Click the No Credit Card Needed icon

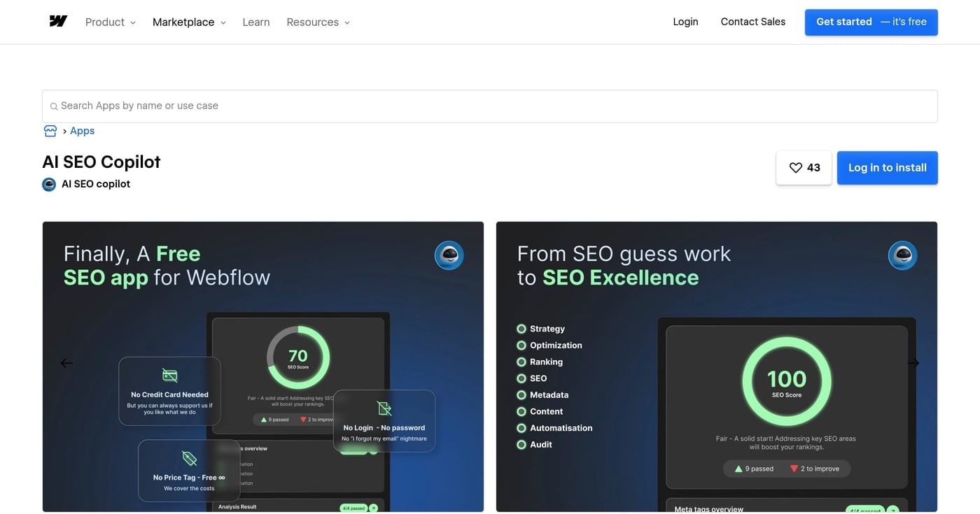[x=169, y=376]
